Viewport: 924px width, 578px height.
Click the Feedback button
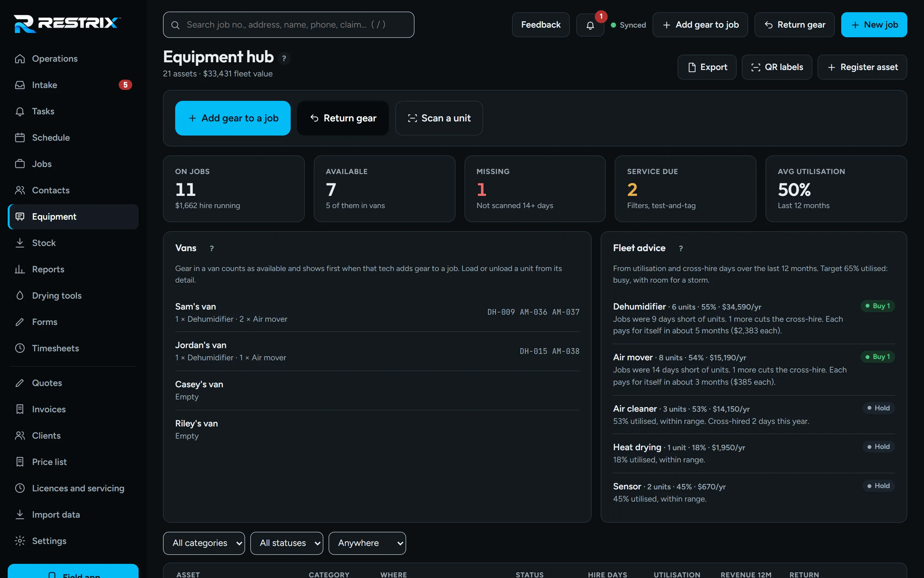click(x=541, y=25)
